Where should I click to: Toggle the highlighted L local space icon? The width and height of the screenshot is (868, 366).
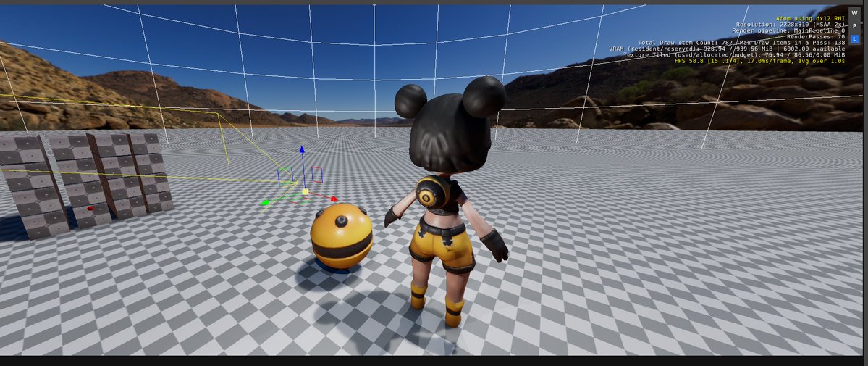(x=855, y=39)
